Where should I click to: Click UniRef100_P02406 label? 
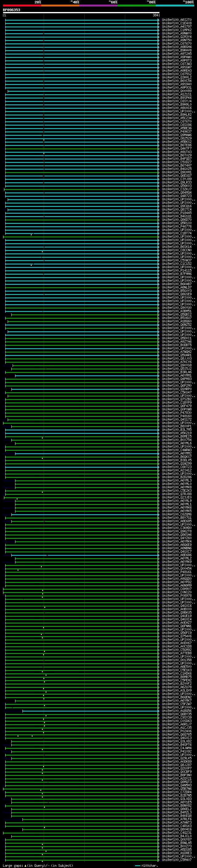[177, 731]
